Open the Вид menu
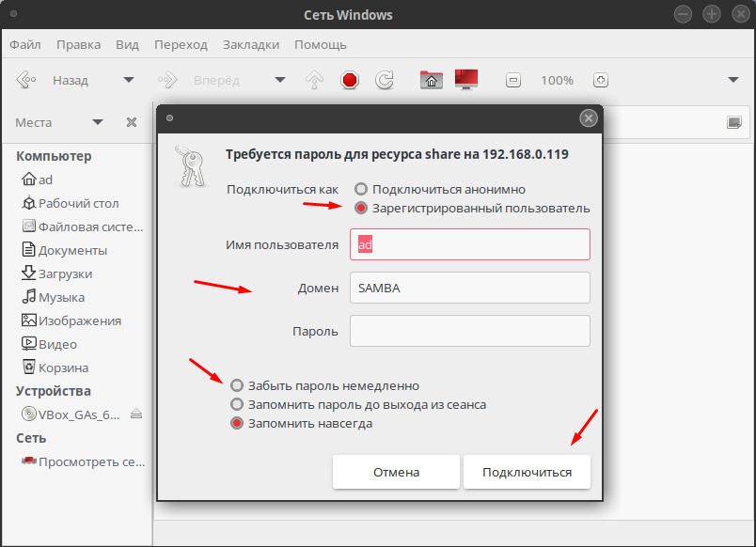756x547 pixels. point(127,45)
